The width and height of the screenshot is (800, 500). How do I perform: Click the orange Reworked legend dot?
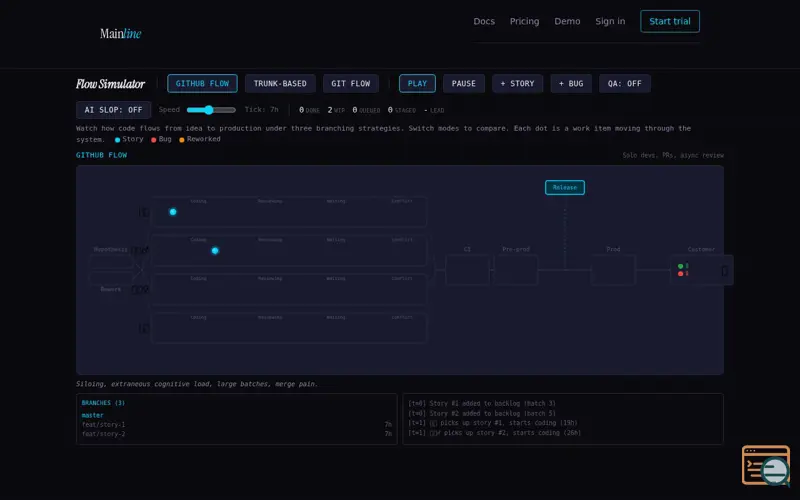(x=182, y=140)
